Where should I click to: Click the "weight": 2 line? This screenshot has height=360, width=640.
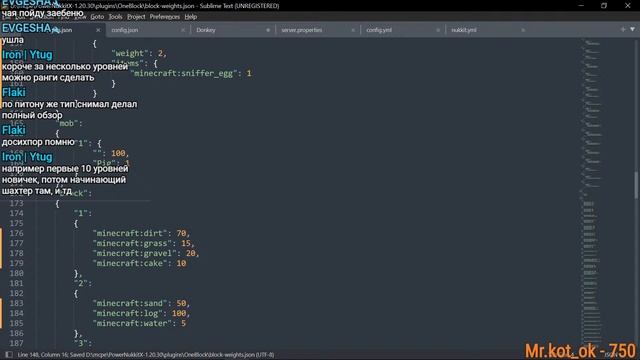[x=139, y=53]
